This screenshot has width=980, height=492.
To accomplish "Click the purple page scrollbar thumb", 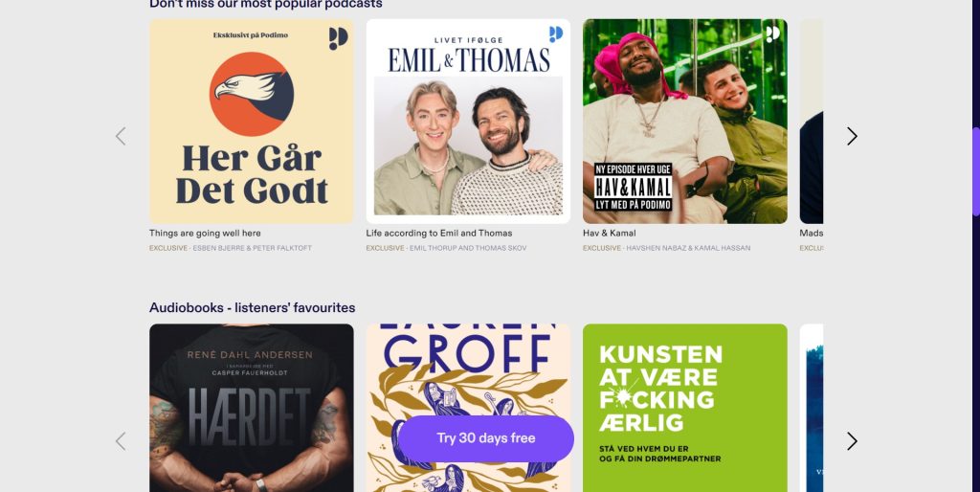I will coord(975,172).
